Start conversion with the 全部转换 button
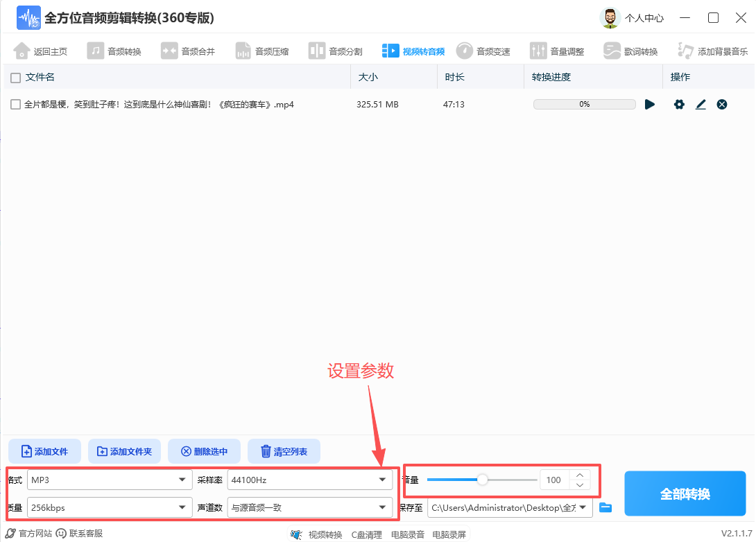The height and width of the screenshot is (542, 756). (685, 493)
